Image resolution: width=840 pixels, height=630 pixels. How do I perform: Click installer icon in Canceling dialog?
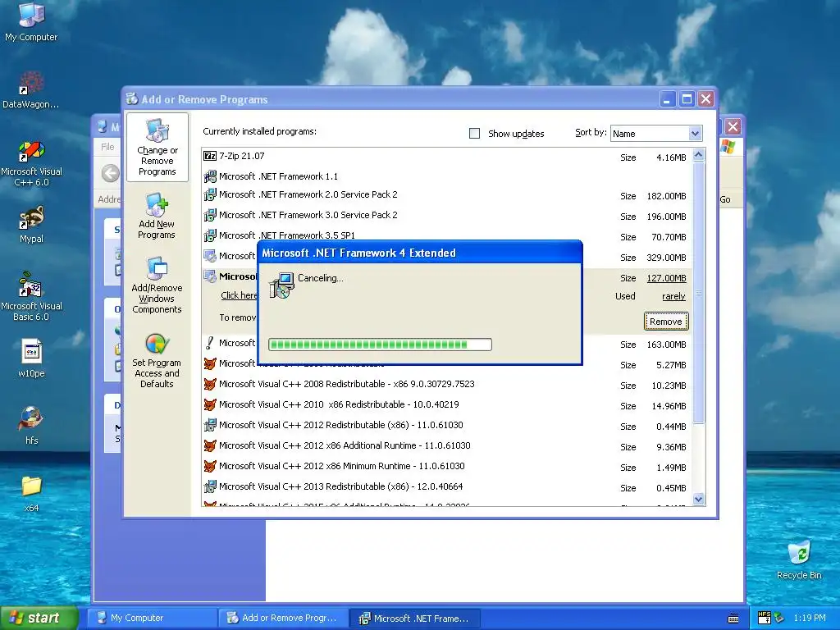(x=281, y=285)
